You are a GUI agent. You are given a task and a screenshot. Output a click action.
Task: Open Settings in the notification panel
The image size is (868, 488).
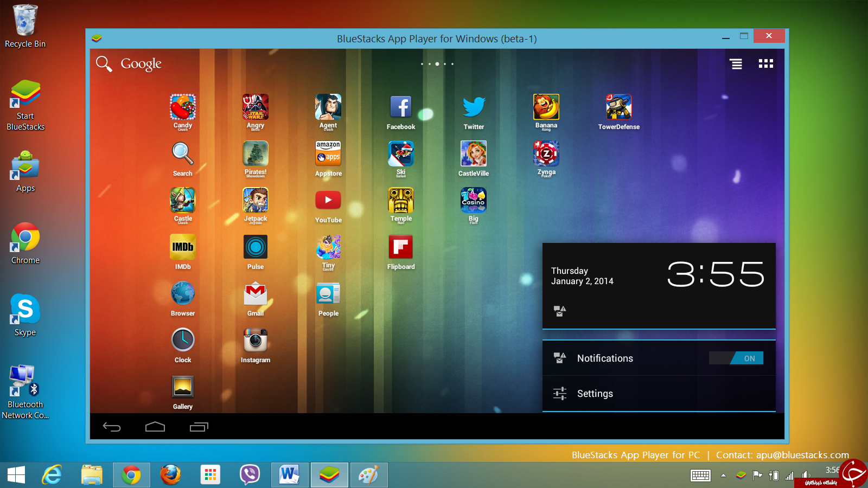(659, 394)
